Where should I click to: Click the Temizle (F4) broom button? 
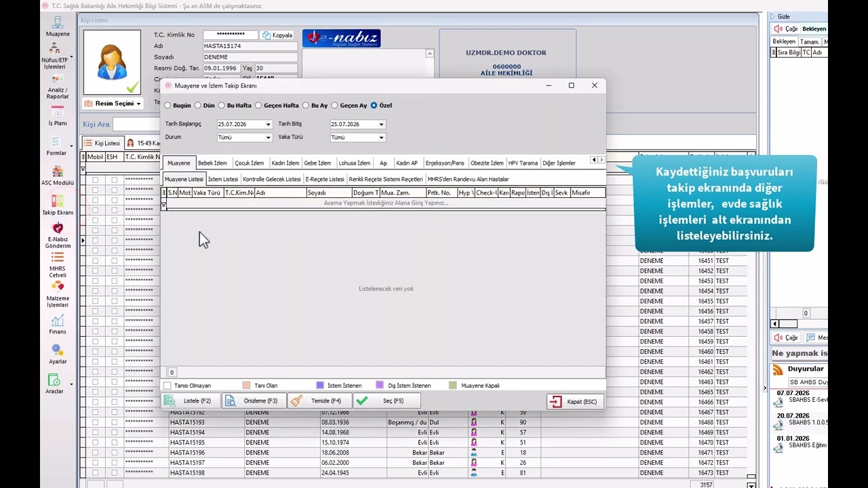coord(319,401)
